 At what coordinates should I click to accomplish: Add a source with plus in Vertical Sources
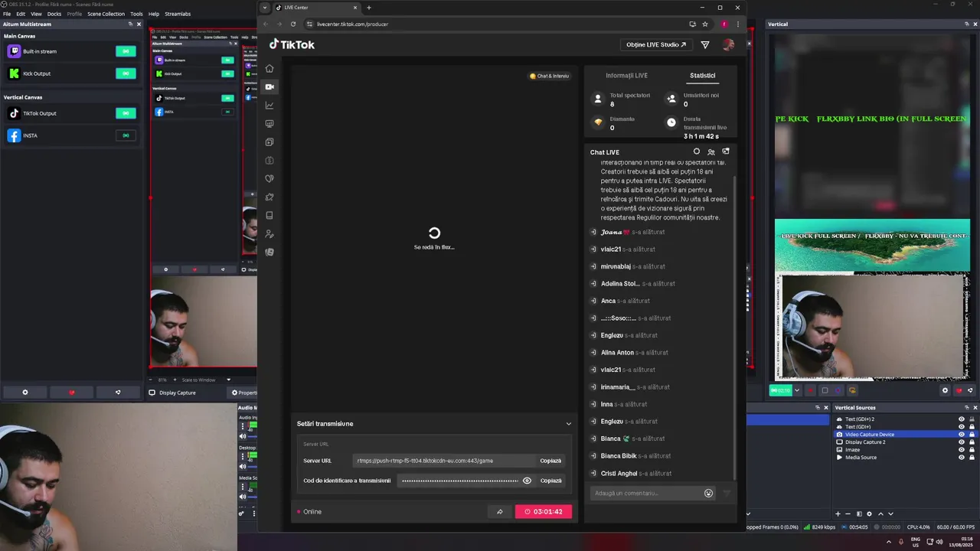(838, 514)
